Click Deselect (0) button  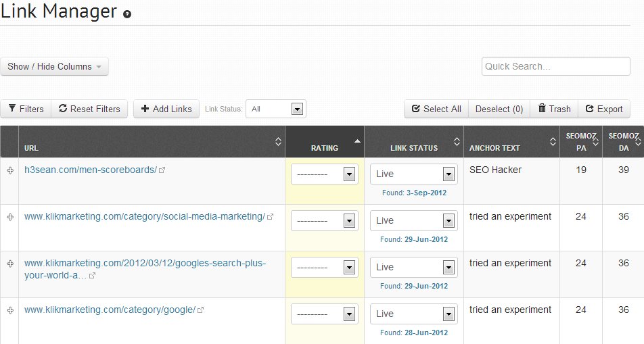[499, 109]
